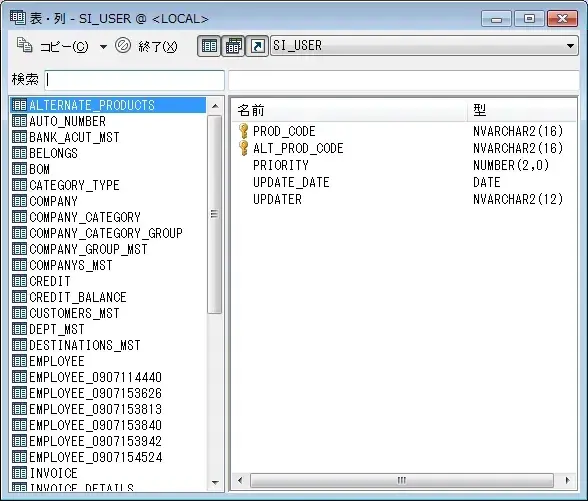Viewport: 588px width, 501px height.
Task: Select the UPDATE_DATE column row
Action: click(x=404, y=182)
